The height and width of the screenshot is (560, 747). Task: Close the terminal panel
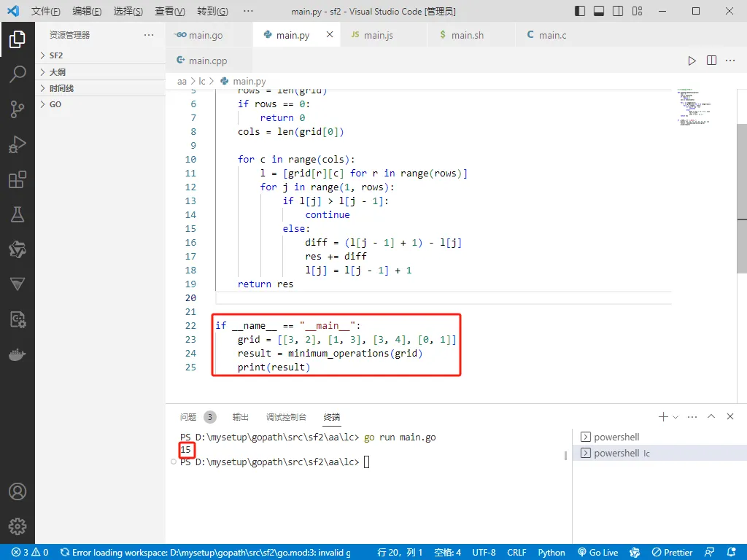[x=729, y=416]
